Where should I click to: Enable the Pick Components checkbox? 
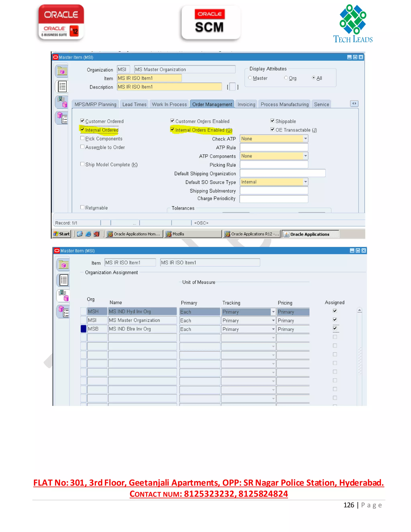pos(82,138)
